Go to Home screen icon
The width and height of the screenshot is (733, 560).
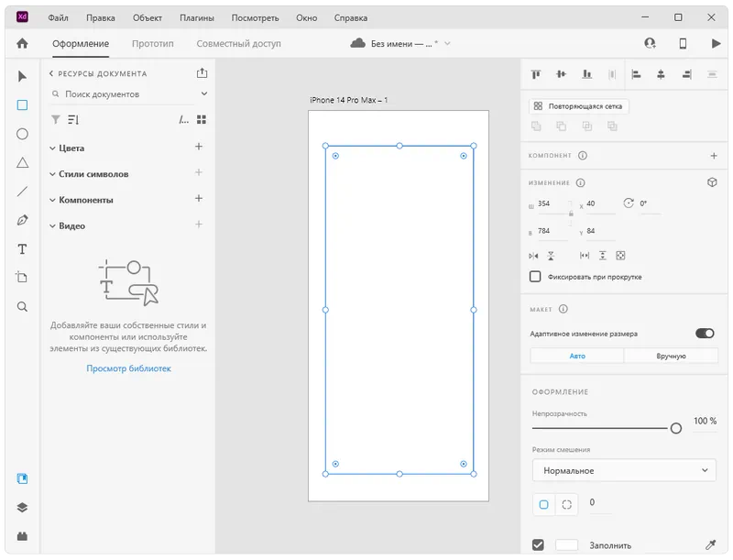22,43
